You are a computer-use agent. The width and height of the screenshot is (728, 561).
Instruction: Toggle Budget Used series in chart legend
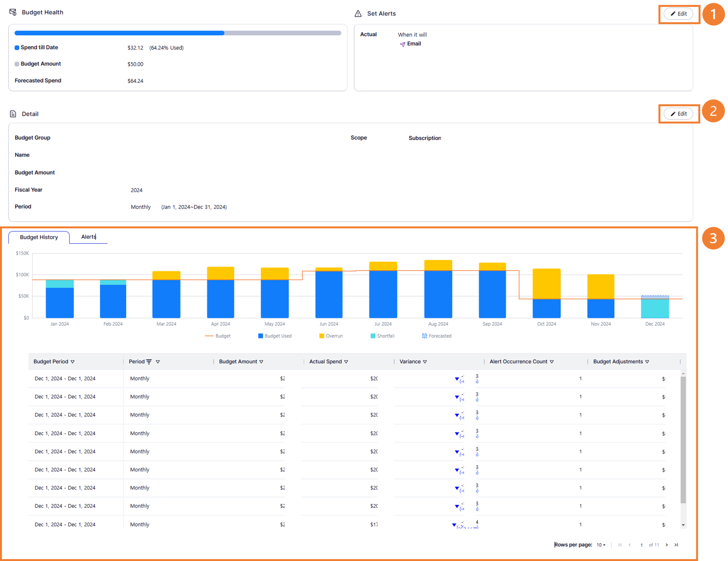pos(275,336)
